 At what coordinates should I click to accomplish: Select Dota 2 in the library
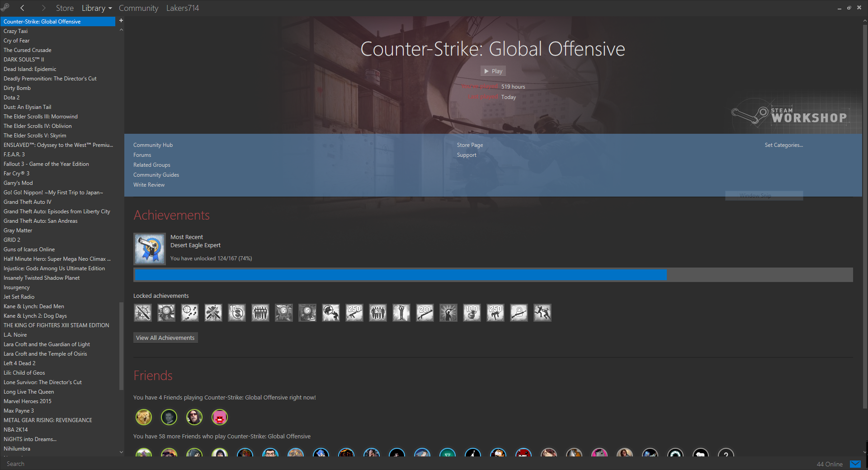58,98
